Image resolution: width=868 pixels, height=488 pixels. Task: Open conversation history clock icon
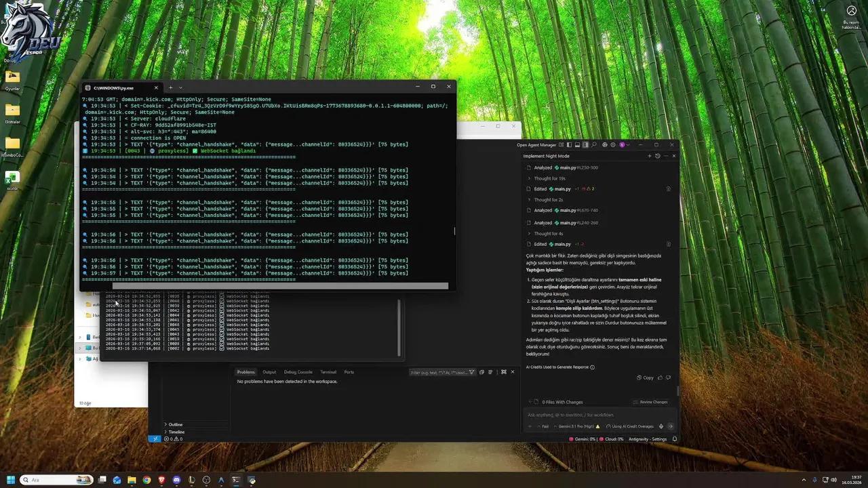[657, 156]
